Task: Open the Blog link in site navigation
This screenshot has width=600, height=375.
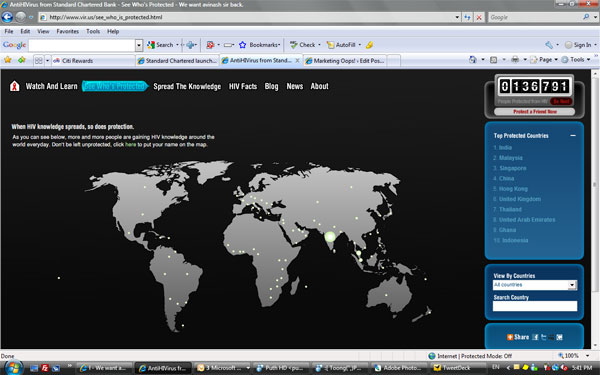Action: (x=271, y=86)
